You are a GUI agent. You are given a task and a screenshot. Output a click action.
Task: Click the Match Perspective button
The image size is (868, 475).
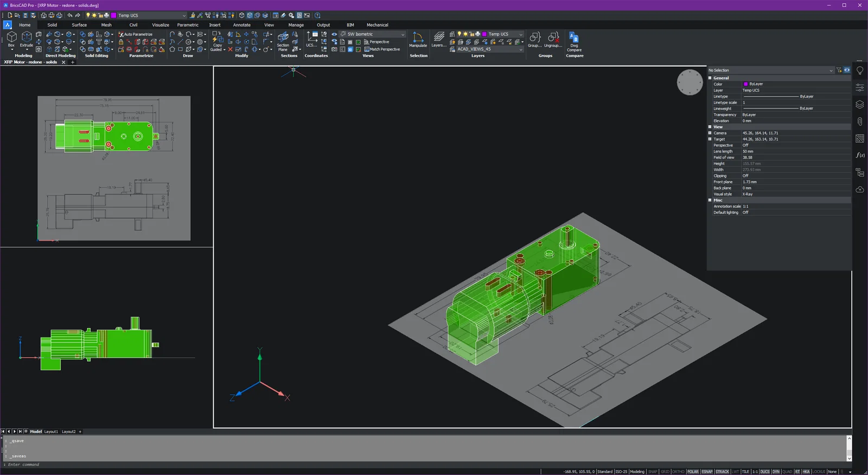point(382,49)
